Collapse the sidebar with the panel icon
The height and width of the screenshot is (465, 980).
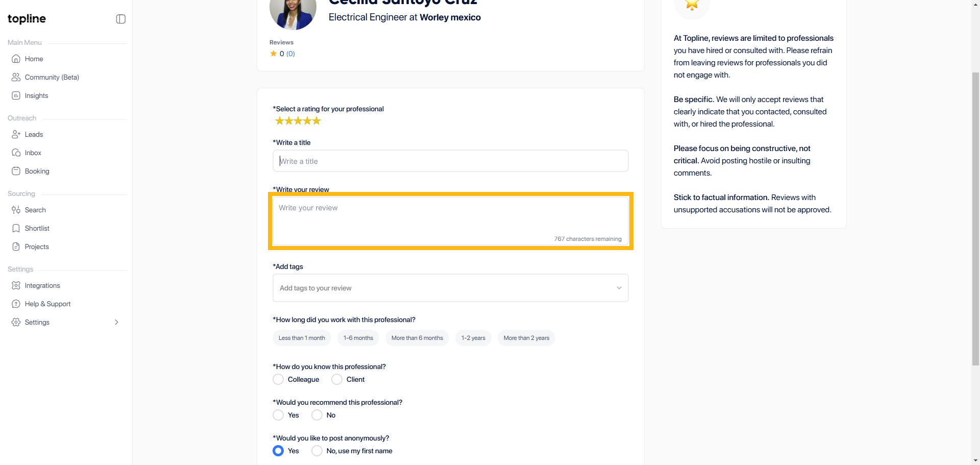(121, 19)
